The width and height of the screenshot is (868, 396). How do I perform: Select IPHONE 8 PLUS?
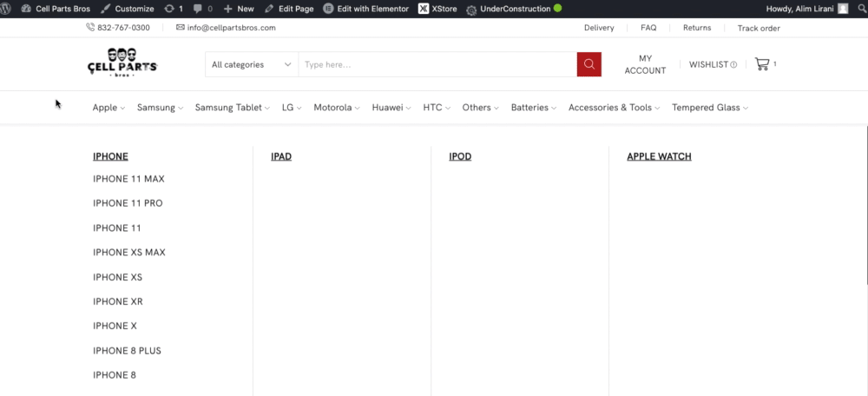(x=128, y=351)
